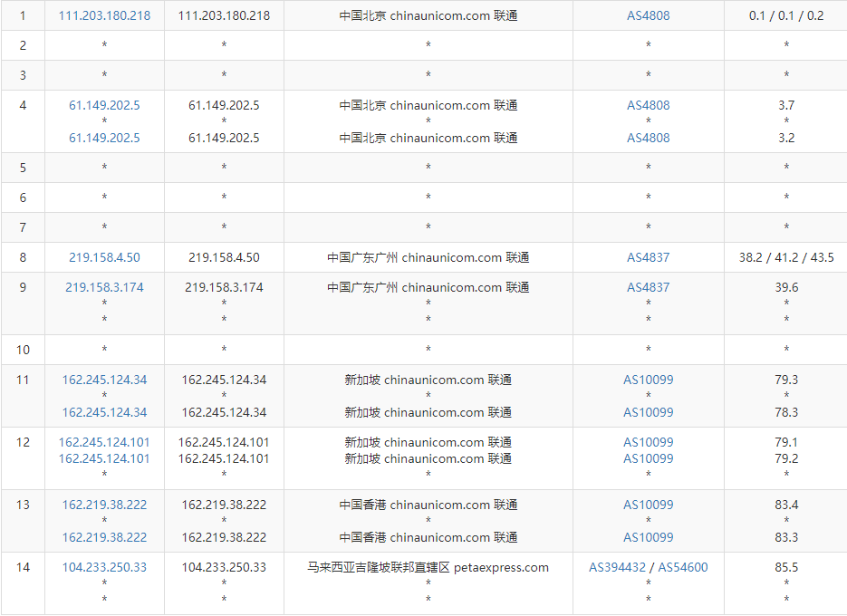Viewport: 847px width, 616px height.
Task: Select the latency value '39.6'
Action: (x=786, y=287)
